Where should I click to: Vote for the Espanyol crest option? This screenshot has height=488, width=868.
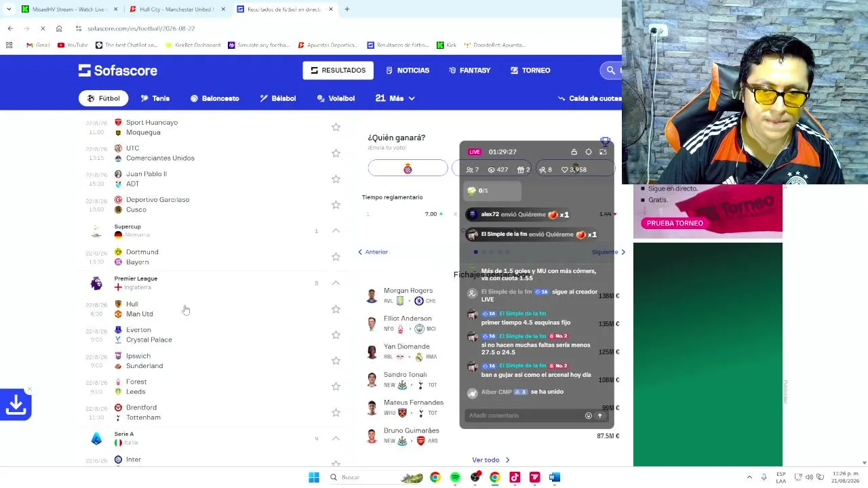[408, 168]
